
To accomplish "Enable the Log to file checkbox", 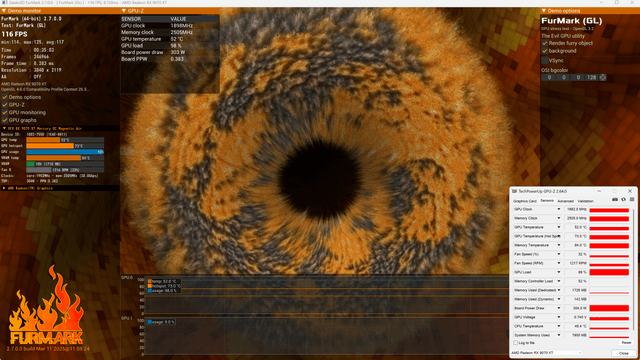I will pyautogui.click(x=516, y=343).
